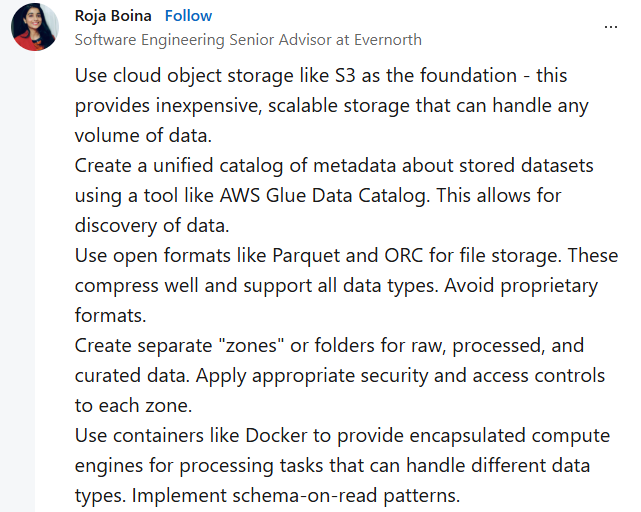Image resolution: width=641 pixels, height=512 pixels.
Task: Click the word Parquet in the post
Action: pos(306,256)
